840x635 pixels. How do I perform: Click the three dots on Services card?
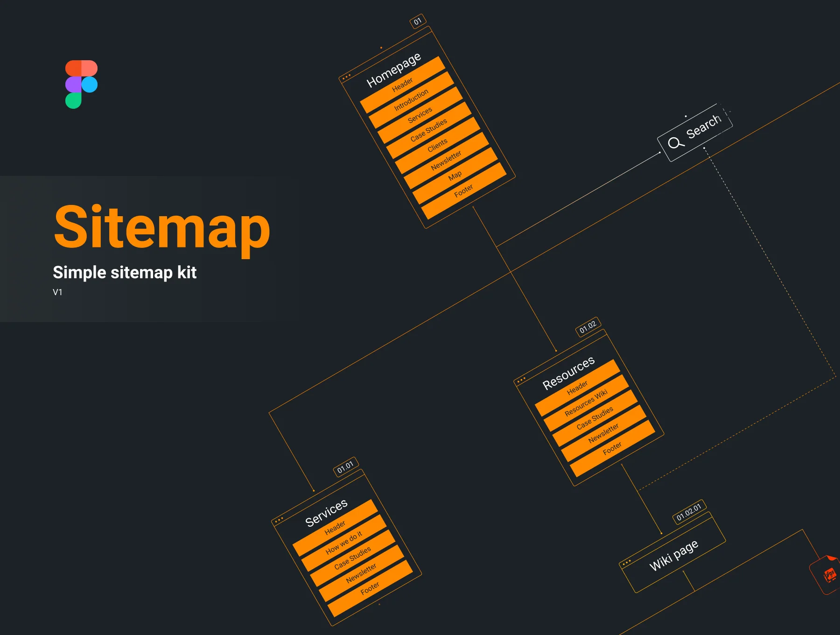[x=279, y=520]
